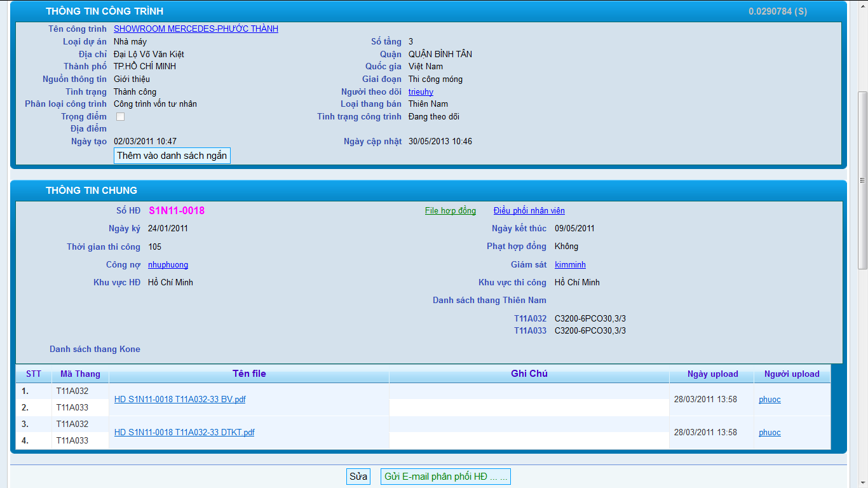Open the trieuhy user link
This screenshot has height=488, width=868.
421,91
